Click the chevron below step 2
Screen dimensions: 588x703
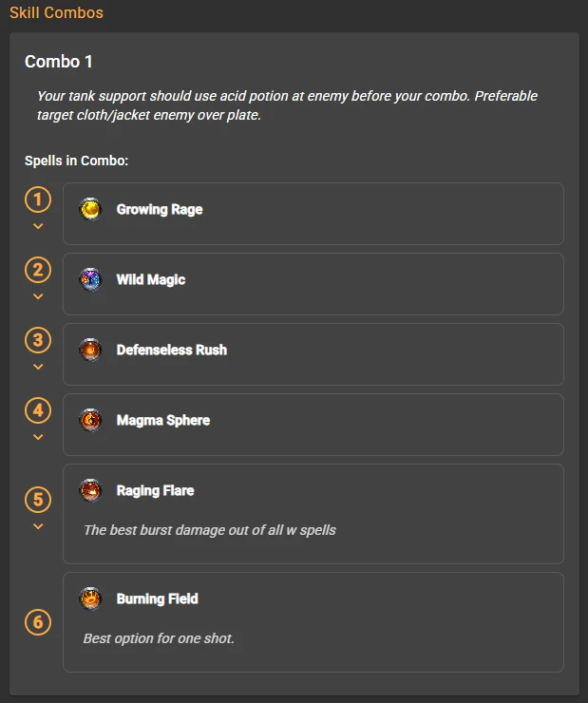click(x=38, y=296)
